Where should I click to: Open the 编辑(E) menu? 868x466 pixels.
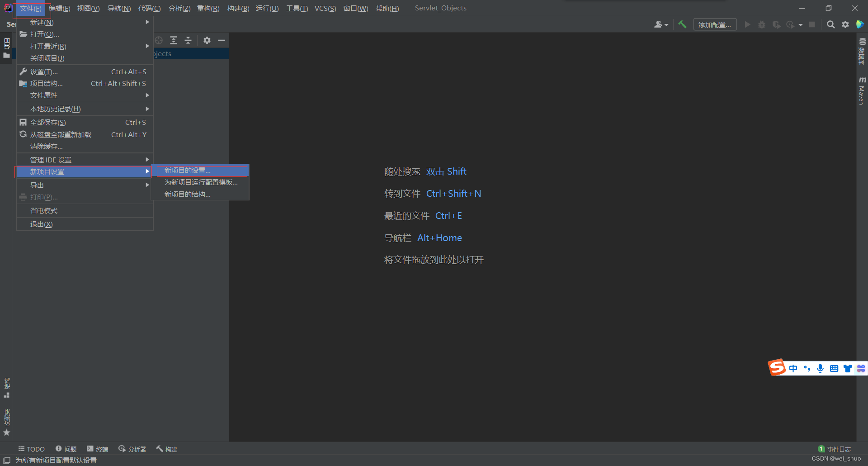click(60, 8)
